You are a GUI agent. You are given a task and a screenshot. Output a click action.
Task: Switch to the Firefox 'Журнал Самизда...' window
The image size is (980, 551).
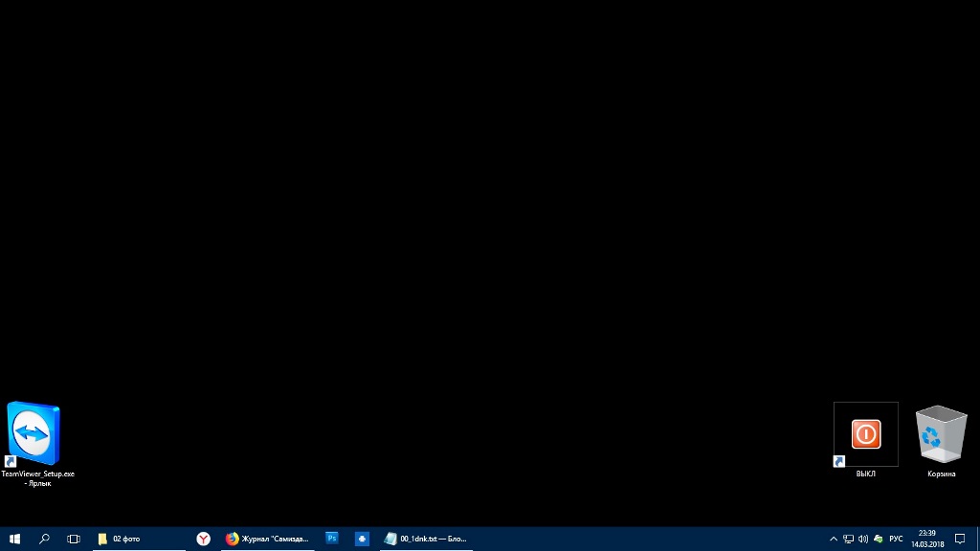point(268,539)
